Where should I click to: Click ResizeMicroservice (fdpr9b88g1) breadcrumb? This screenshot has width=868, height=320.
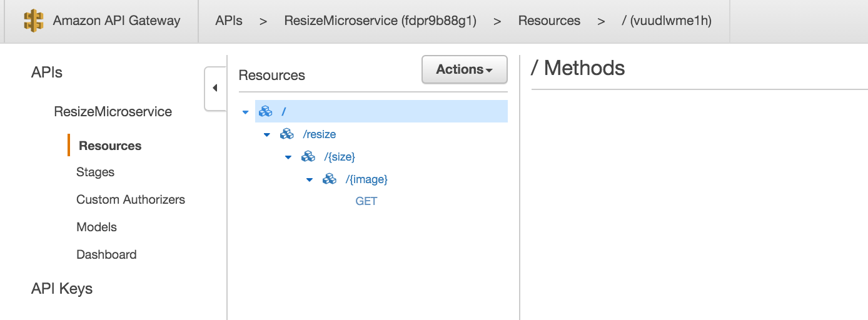[x=380, y=21]
